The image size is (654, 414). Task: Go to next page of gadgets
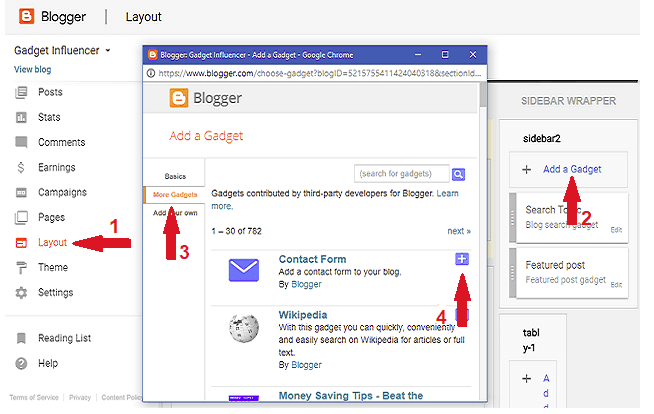point(459,231)
